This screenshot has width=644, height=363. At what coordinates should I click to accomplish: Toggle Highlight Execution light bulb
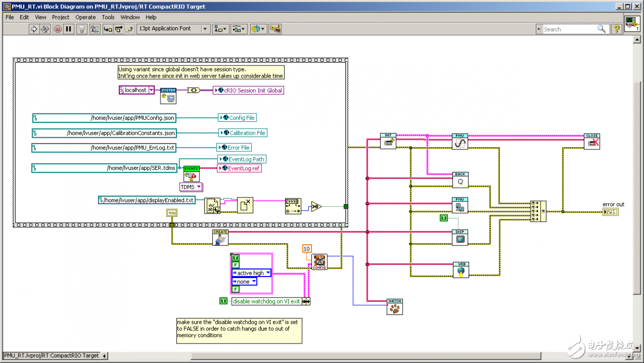[x=82, y=29]
